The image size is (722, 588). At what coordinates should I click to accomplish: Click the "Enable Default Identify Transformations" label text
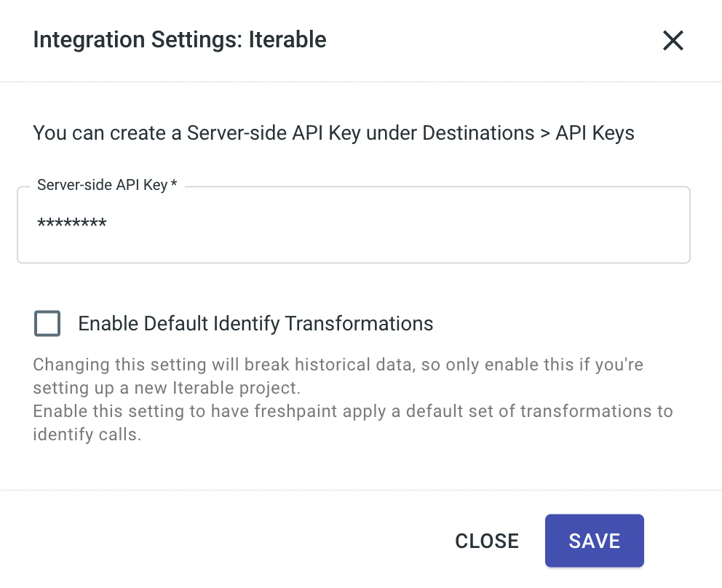[x=255, y=323]
